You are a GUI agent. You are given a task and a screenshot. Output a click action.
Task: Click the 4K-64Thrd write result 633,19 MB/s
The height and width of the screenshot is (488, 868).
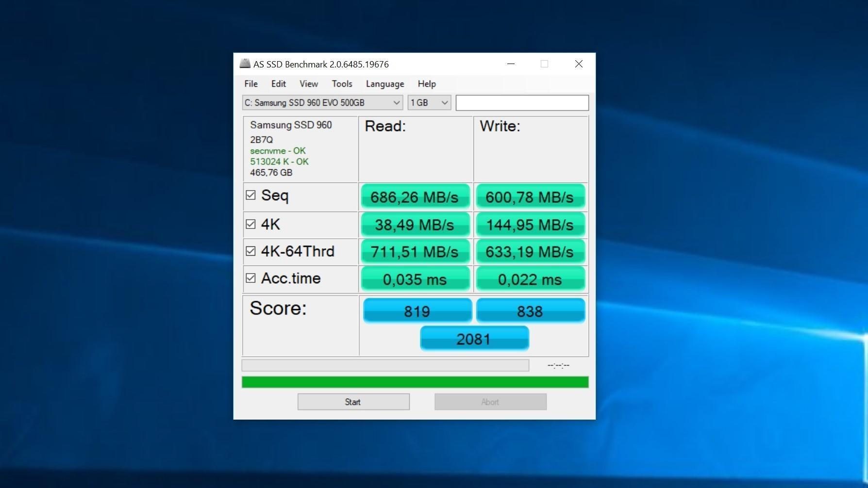[531, 252]
